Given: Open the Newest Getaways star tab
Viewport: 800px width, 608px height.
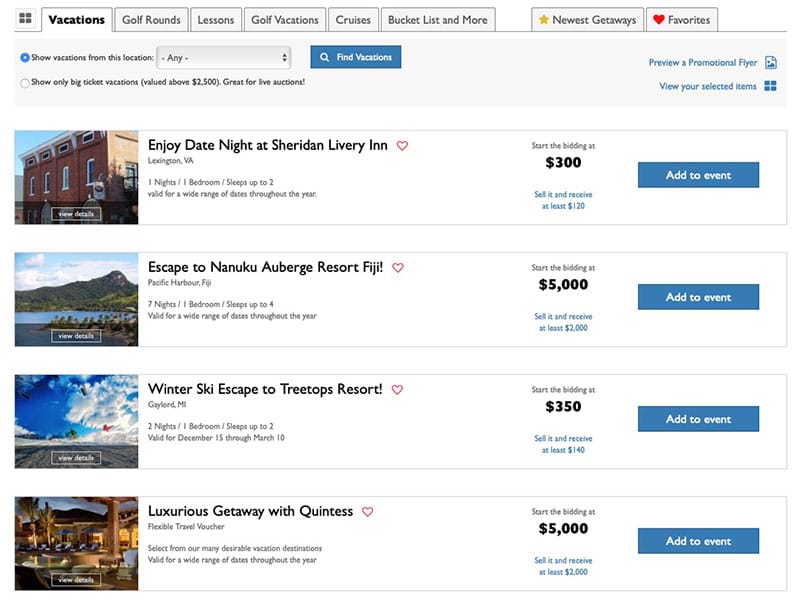Looking at the screenshot, I should click(x=587, y=20).
